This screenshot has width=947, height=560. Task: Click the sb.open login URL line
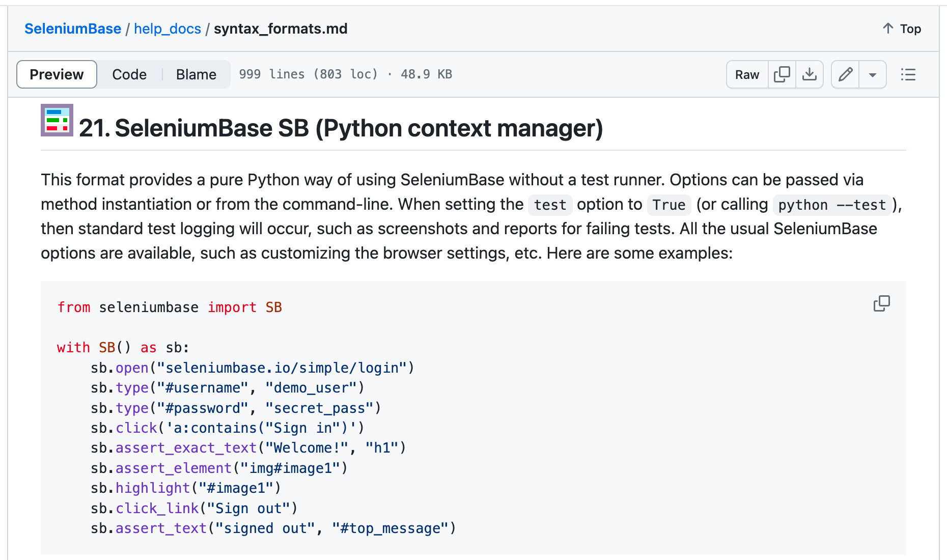pos(253,368)
